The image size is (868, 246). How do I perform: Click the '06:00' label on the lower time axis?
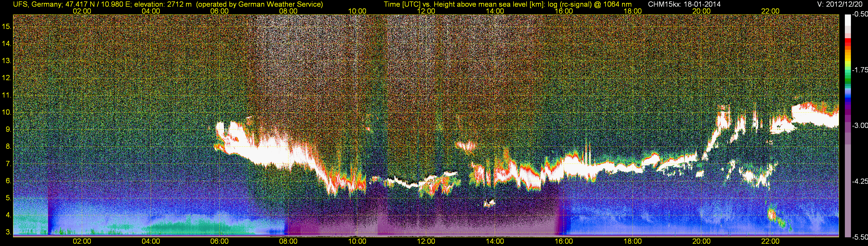[219, 241]
